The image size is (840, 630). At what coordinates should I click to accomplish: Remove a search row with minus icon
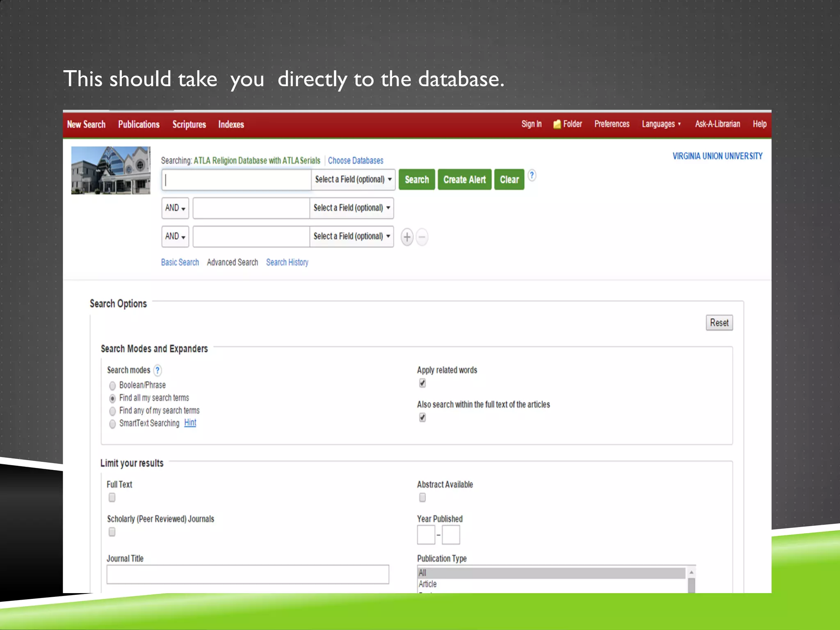pyautogui.click(x=422, y=237)
